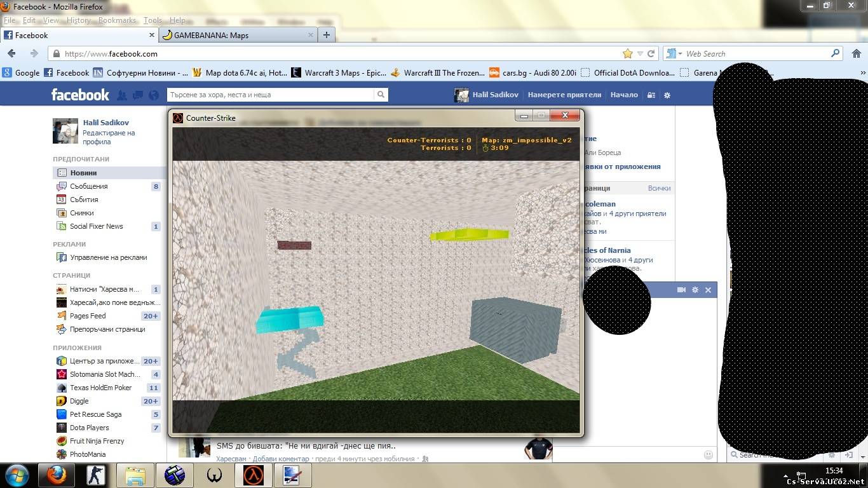The image size is (868, 488).
Task: Open Управление на реклами
Action: tap(107, 257)
